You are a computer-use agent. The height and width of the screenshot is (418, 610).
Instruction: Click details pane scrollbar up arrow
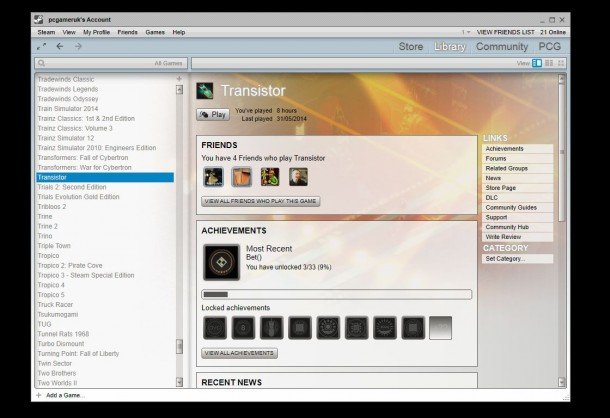(561, 79)
